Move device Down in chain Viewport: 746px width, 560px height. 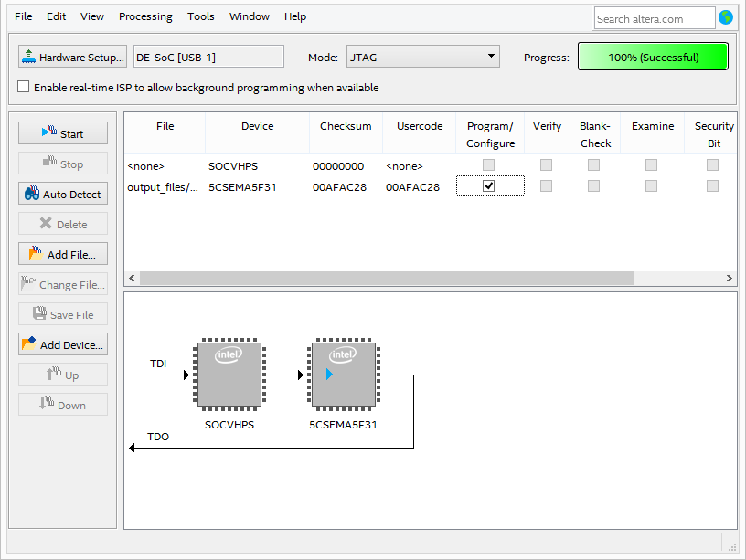point(63,405)
